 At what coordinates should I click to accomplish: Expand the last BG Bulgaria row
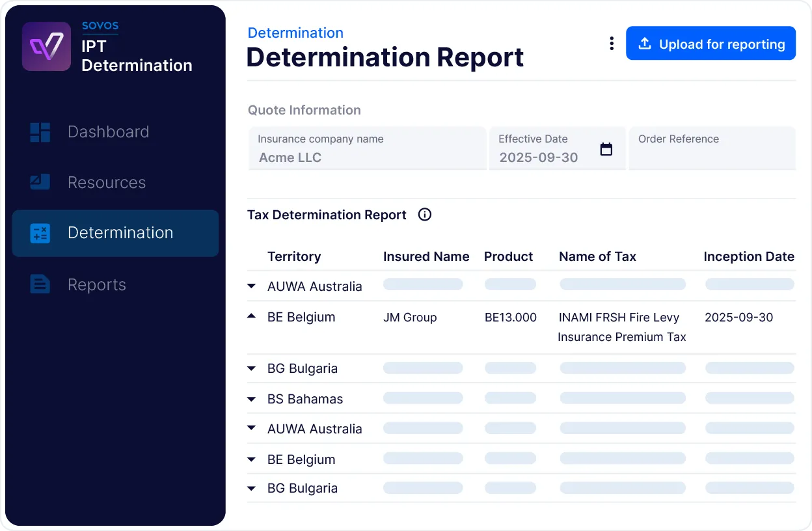pyautogui.click(x=252, y=488)
